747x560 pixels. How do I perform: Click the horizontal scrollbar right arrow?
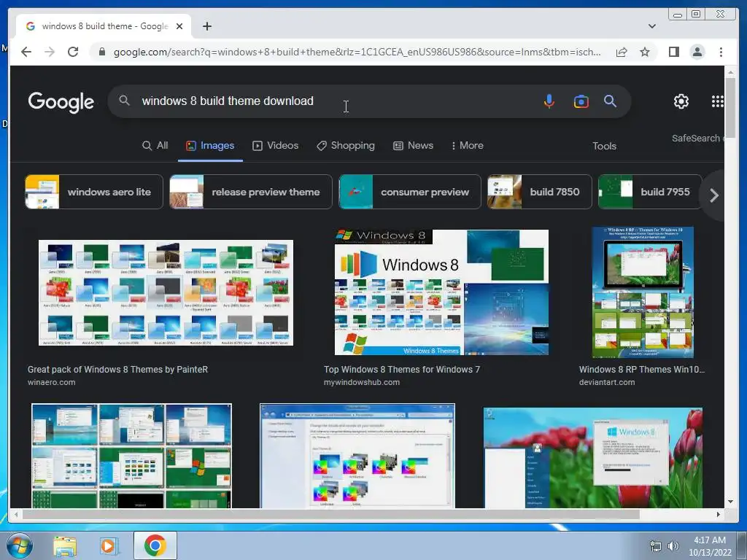pyautogui.click(x=719, y=514)
